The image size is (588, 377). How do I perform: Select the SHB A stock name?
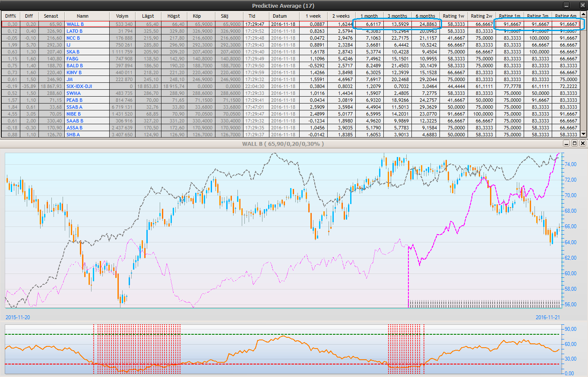click(x=73, y=135)
